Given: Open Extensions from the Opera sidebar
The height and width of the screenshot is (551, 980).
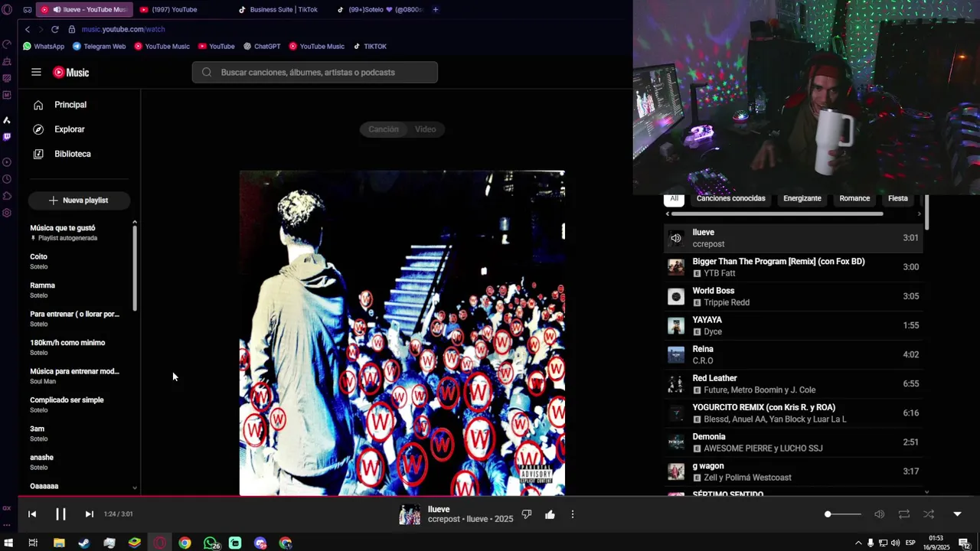Looking at the screenshot, I should pos(7,196).
